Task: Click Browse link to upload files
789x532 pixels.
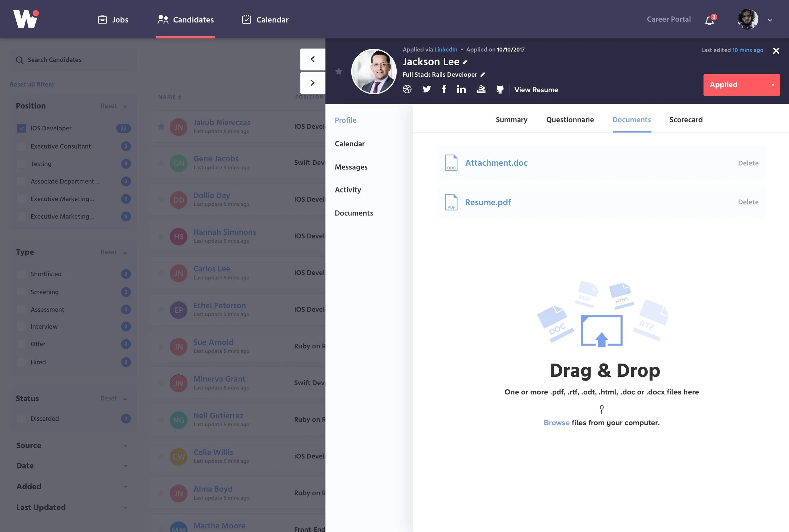Action: click(556, 423)
